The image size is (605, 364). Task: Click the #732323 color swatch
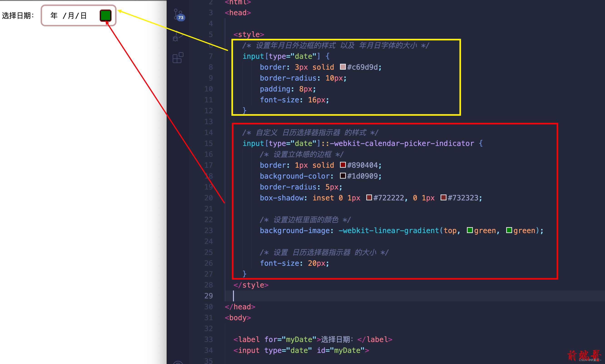[443, 197]
